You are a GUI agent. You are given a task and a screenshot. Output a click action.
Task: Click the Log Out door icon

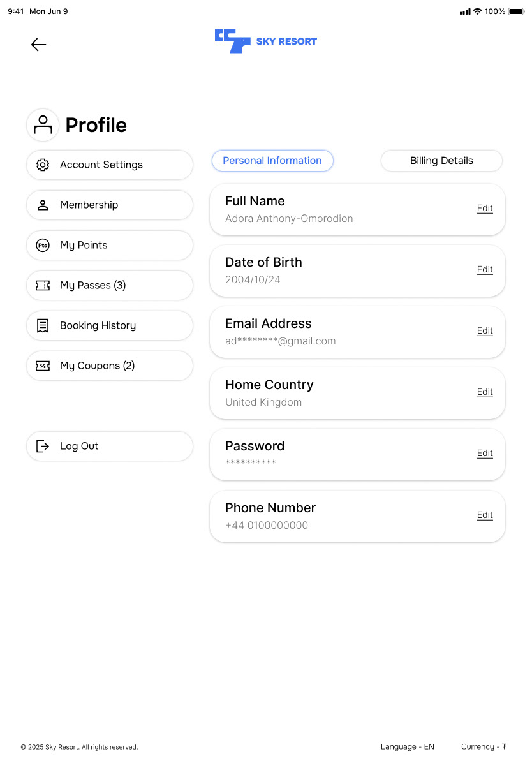(43, 446)
